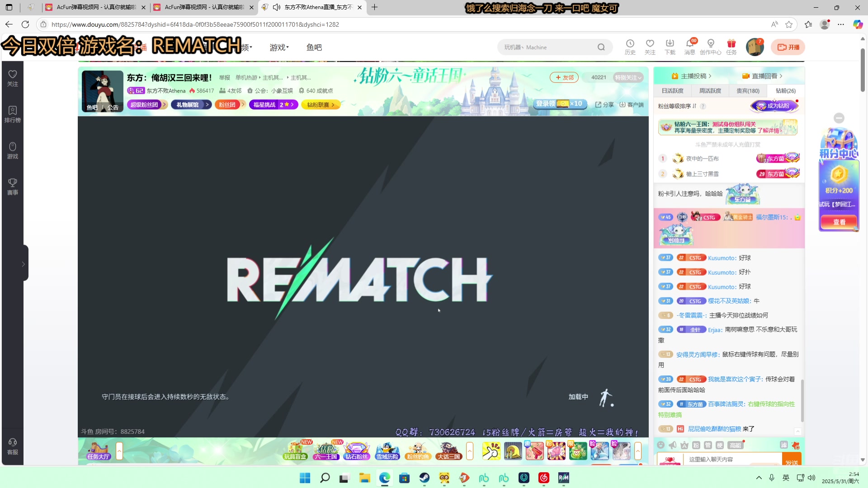The height and width of the screenshot is (488, 868).
Task: Collapse the floating 积分中心 widget with minus
Action: click(x=839, y=118)
